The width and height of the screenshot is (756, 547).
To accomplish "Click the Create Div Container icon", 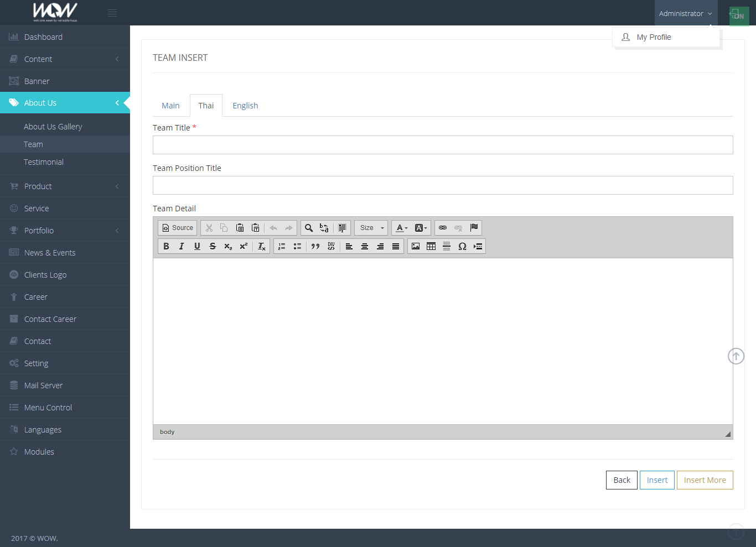I will 331,247.
